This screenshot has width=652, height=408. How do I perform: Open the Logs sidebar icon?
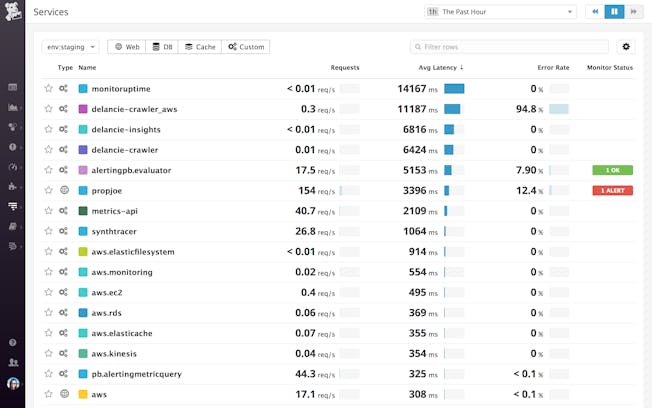pyautogui.click(x=12, y=246)
